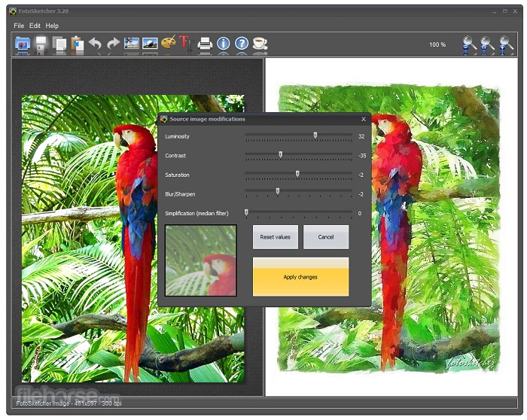Click the Open picture toolbar icon
This screenshot has height=420, width=527.
click(x=23, y=44)
